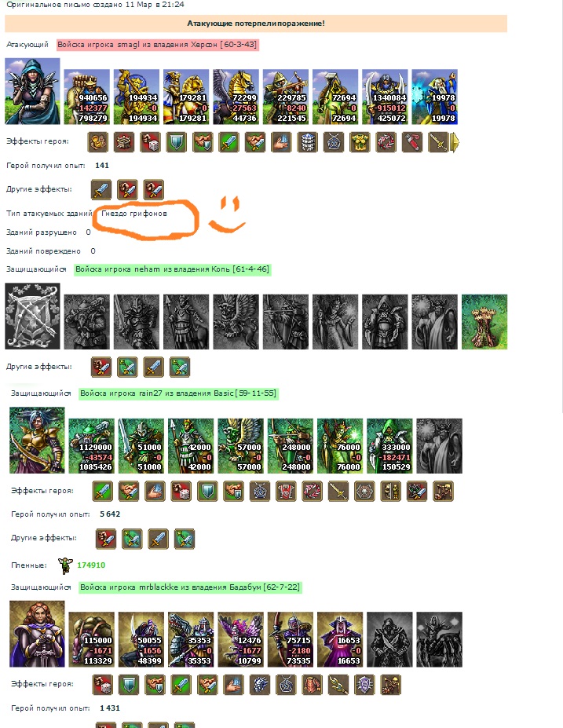Click the golden armor effect icon in attacker's hero effects
Image resolution: width=563 pixels, height=728 pixels.
(360, 142)
